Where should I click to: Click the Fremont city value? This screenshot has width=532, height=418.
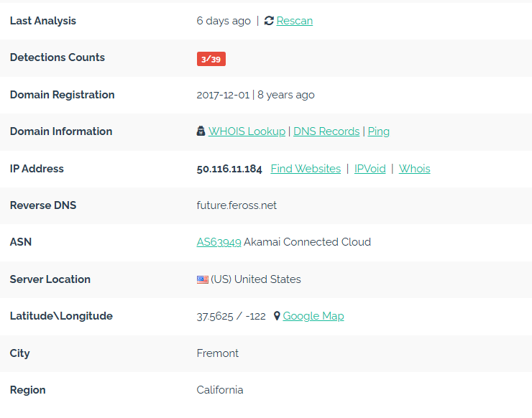218,353
